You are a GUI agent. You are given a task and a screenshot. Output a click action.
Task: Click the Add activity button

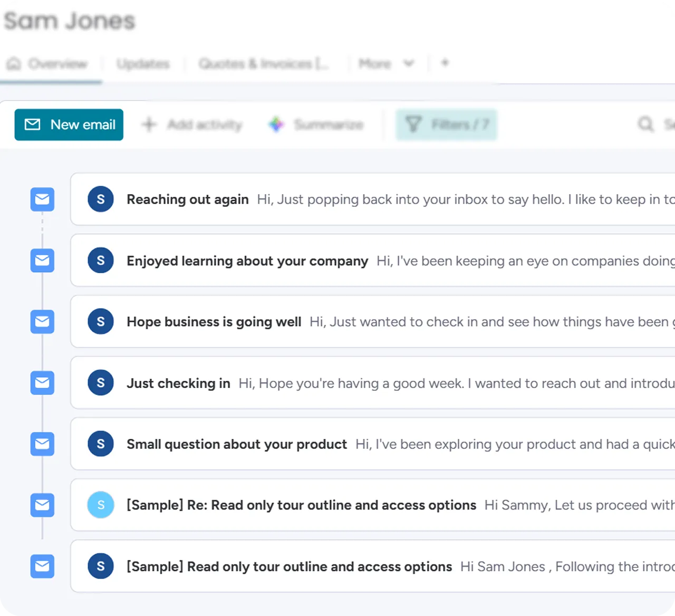coord(192,125)
